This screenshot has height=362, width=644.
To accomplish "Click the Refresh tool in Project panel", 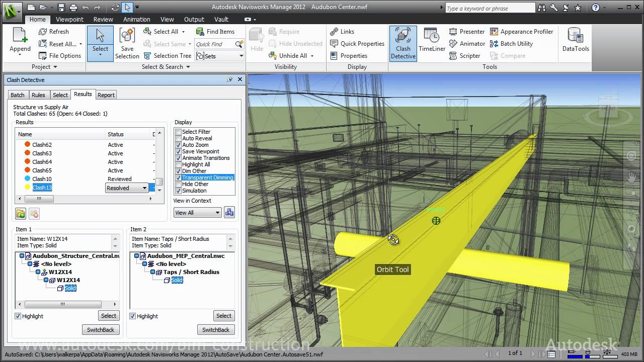I will tap(53, 31).
